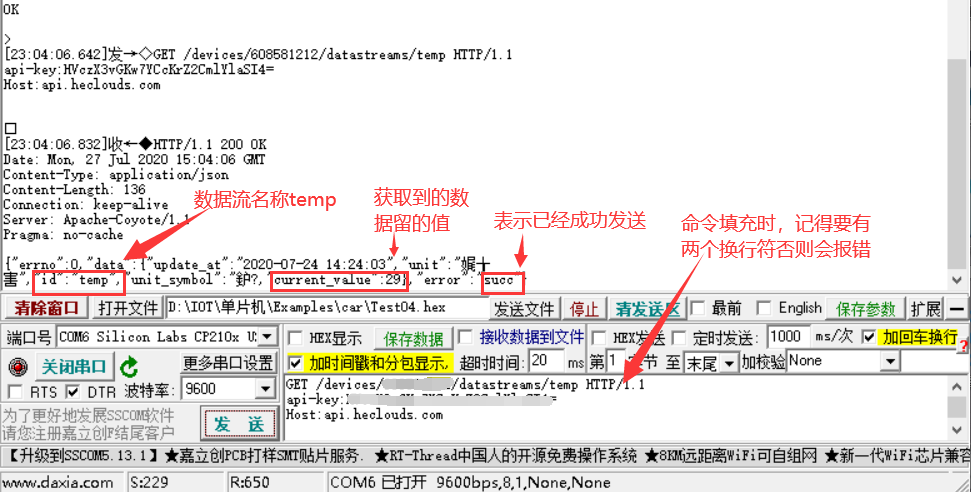This screenshot has width=971, height=492.
Task: Click the 【升级到SSCOM5.13.1】 upgrade link
Action: (83, 457)
